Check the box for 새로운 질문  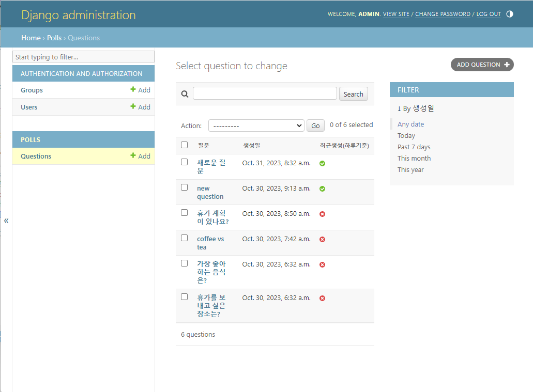(x=184, y=162)
